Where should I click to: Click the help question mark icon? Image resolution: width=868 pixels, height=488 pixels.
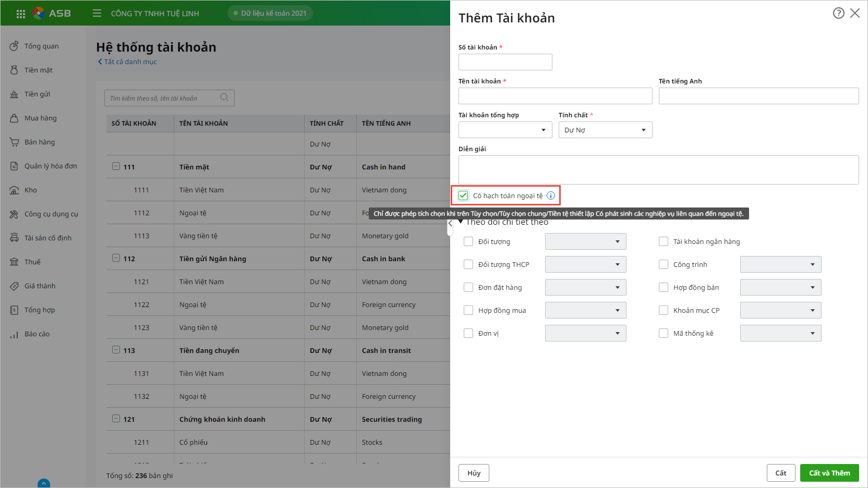(838, 13)
